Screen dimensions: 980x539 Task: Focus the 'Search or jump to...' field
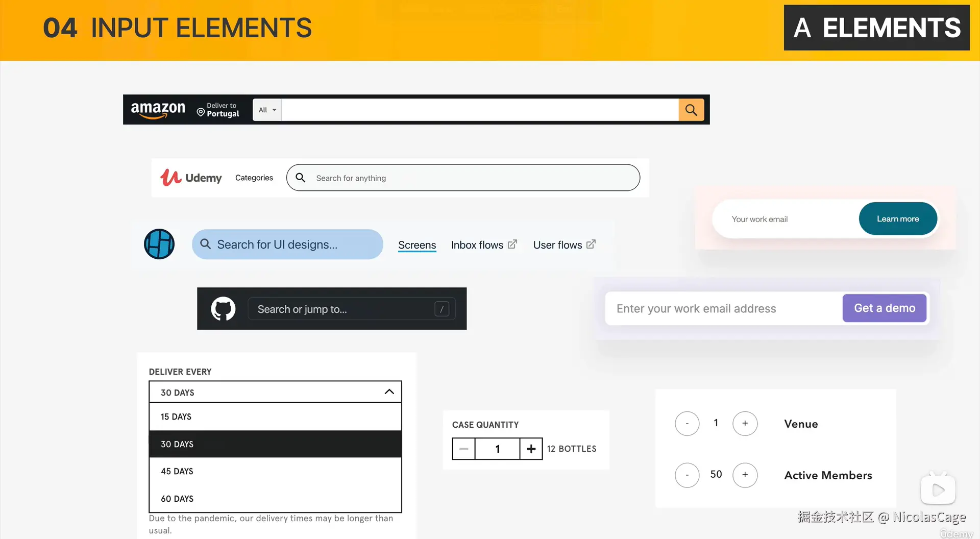point(352,309)
